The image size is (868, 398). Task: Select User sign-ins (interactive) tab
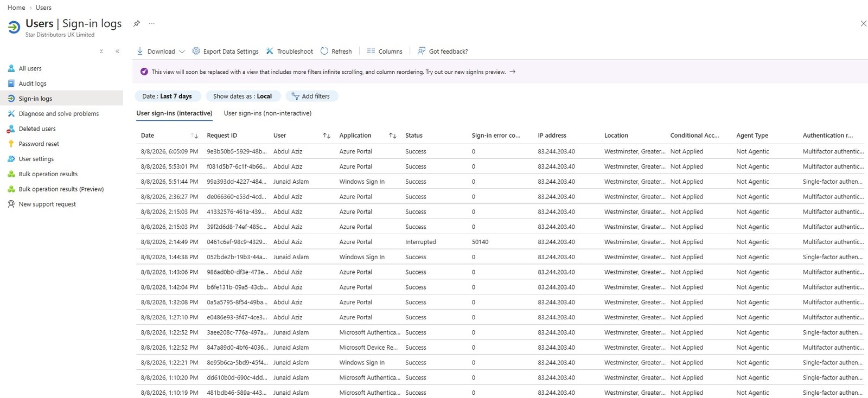[174, 113]
